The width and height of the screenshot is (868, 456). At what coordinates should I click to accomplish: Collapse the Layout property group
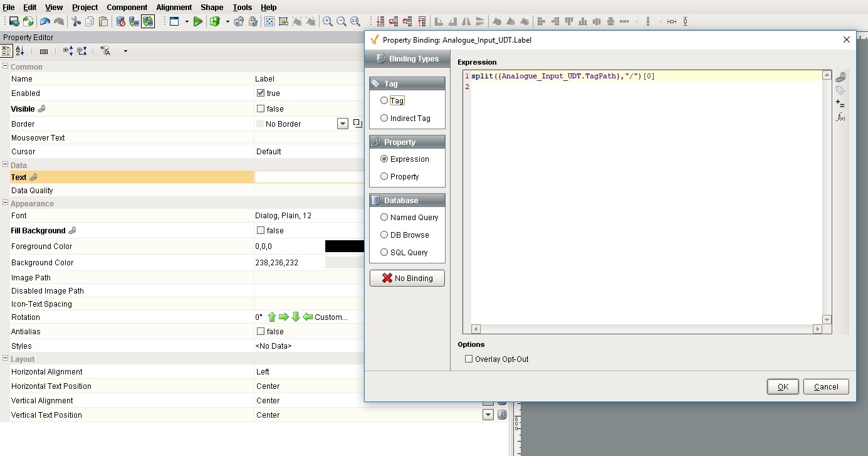pos(6,359)
